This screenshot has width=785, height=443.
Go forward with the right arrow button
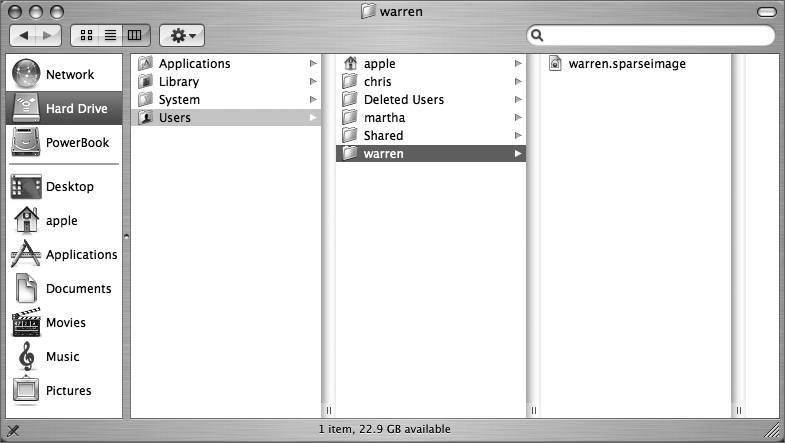click(x=48, y=36)
